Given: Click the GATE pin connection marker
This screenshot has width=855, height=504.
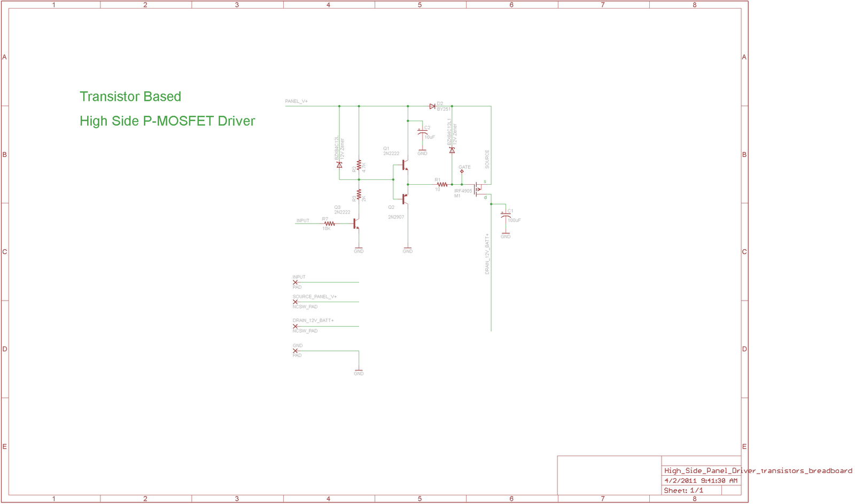Looking at the screenshot, I should point(462,171).
